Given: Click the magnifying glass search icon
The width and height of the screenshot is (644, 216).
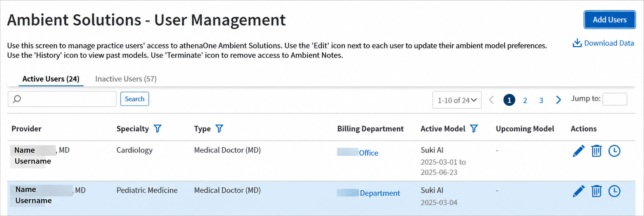Looking at the screenshot, I should [x=17, y=99].
